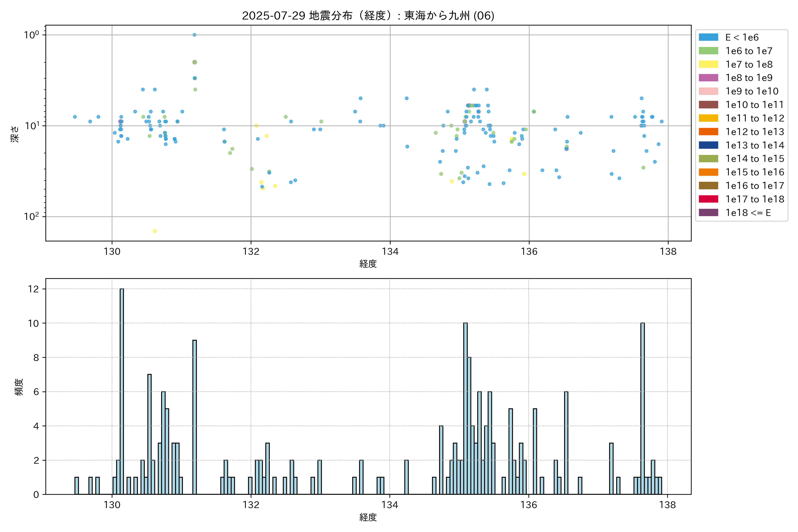Click the green 1e6 to 1e7 swatch
The width and height of the screenshot is (798, 532).
[708, 51]
